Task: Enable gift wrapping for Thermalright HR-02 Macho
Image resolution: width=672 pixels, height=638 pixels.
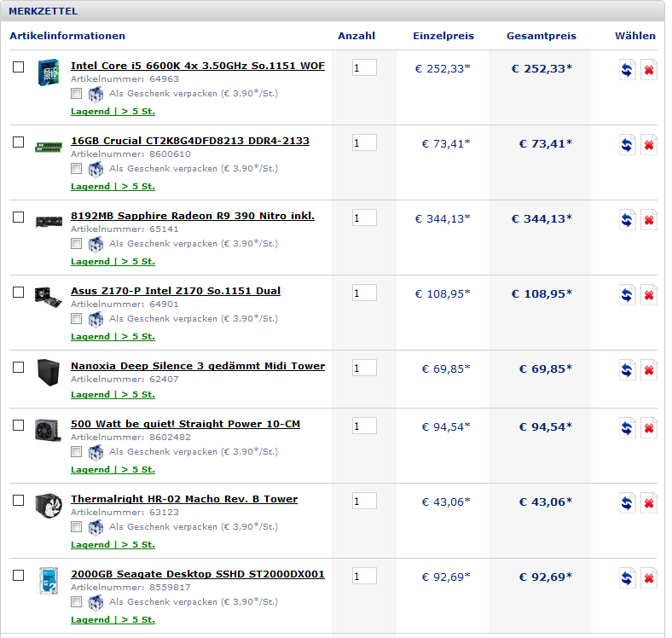Action: [x=76, y=526]
